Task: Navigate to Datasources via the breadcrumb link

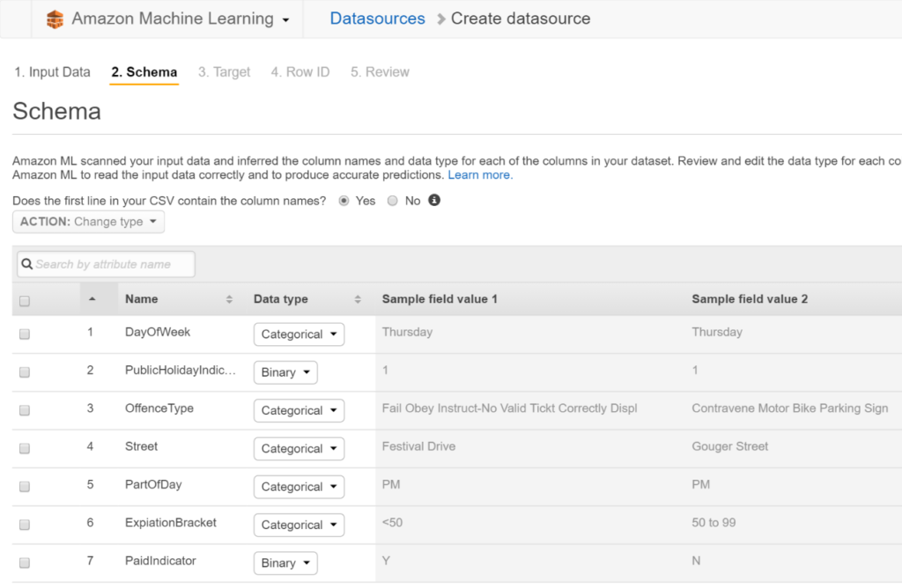Action: tap(377, 18)
